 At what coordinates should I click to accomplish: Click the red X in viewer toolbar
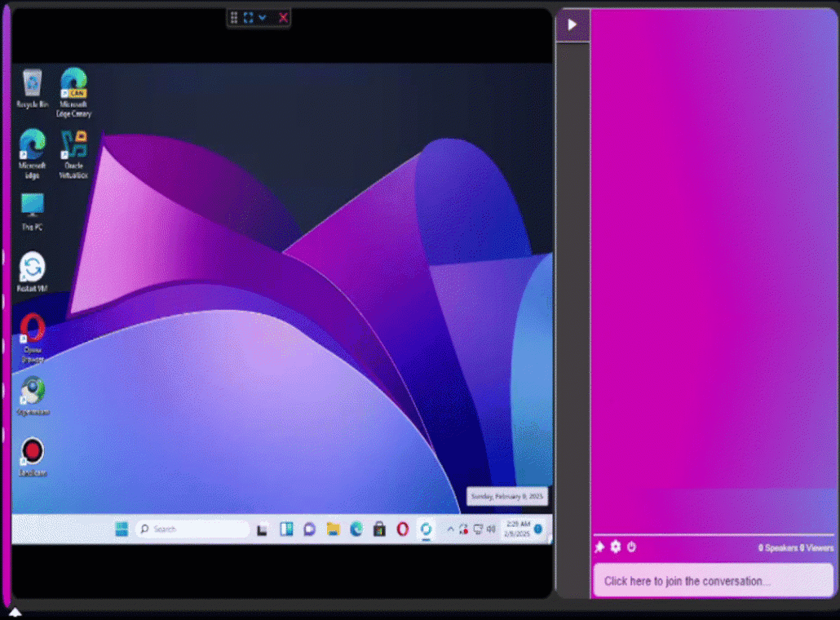click(x=283, y=17)
